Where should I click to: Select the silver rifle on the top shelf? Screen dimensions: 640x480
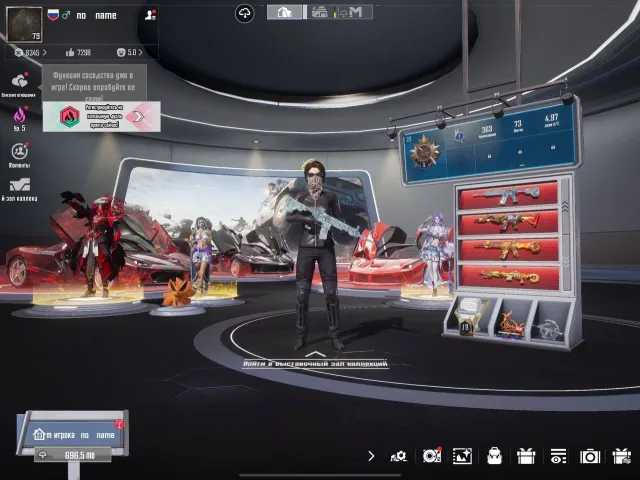508,195
